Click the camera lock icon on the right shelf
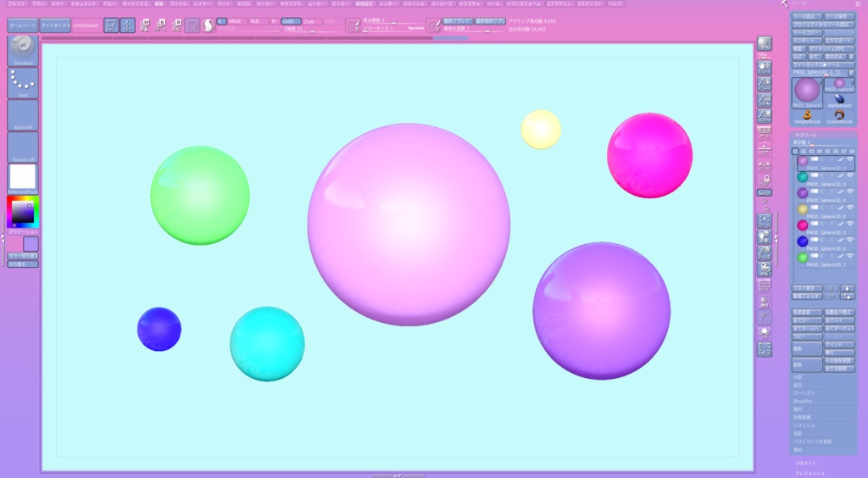 [x=764, y=181]
